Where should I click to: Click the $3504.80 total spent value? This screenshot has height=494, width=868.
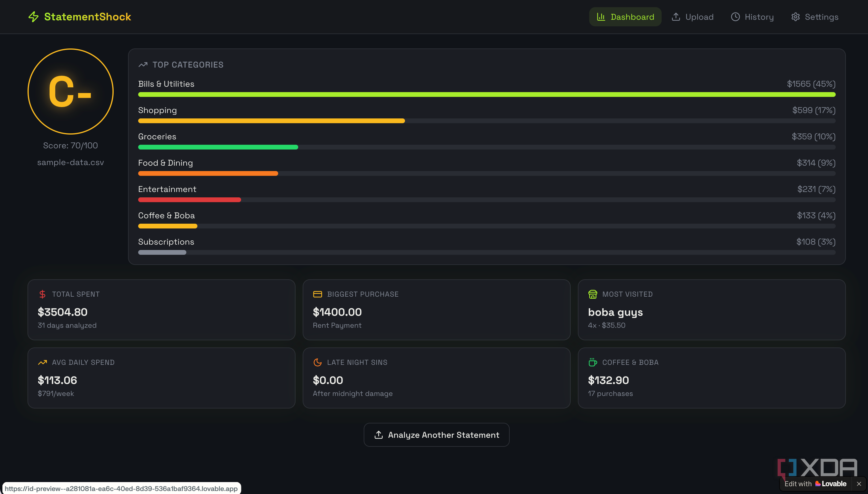click(x=63, y=312)
